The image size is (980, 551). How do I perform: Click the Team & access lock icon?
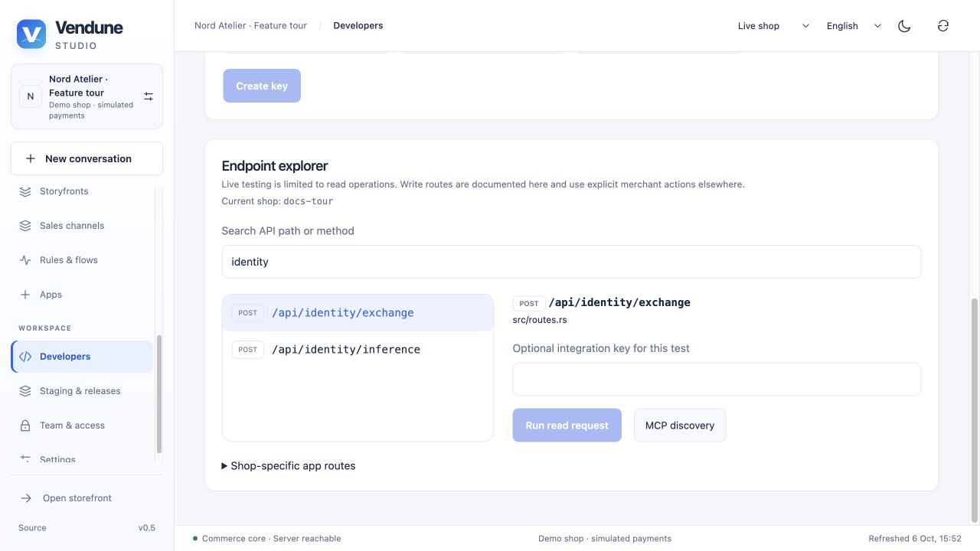[25, 425]
